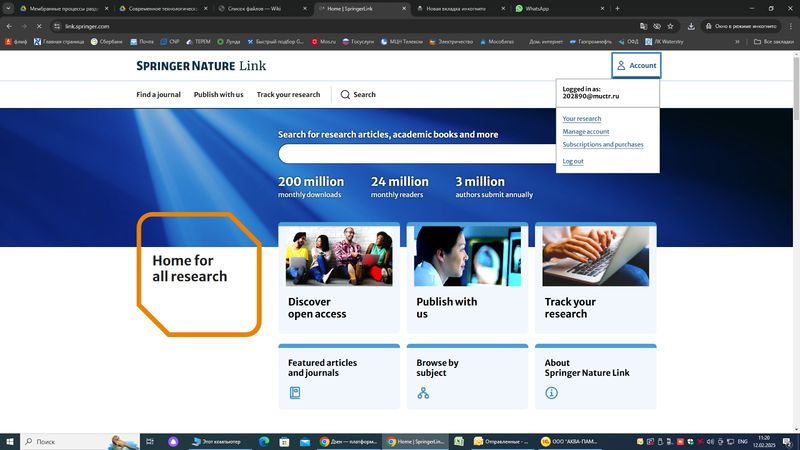Launch Microsoft Edge from taskbar

pyautogui.click(x=264, y=441)
